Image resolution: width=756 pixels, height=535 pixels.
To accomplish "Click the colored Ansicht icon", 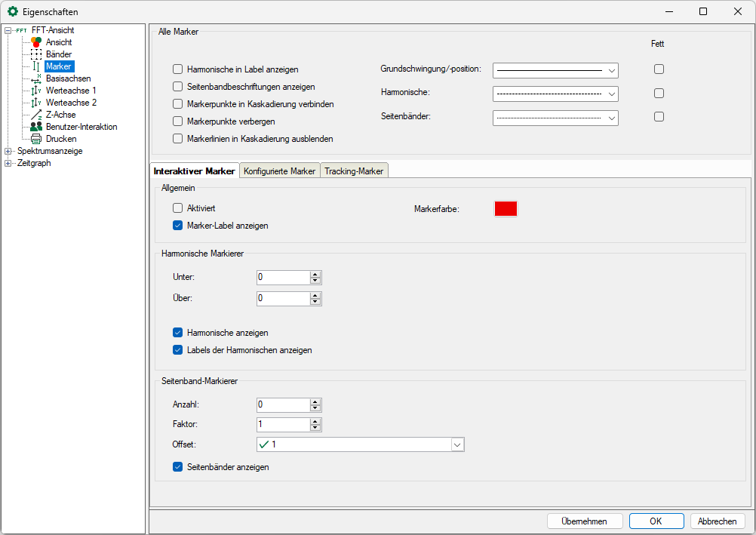I will coord(36,42).
